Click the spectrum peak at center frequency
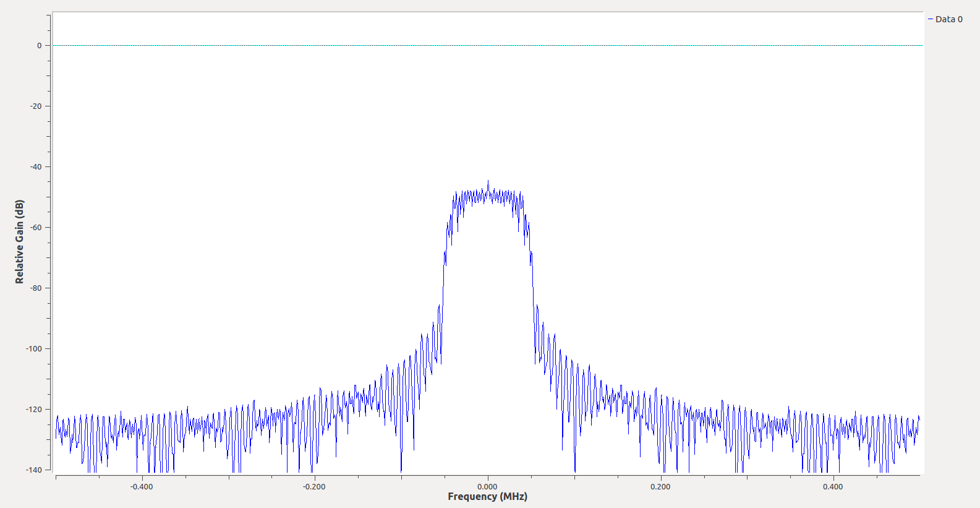The height and width of the screenshot is (508, 980). [488, 182]
